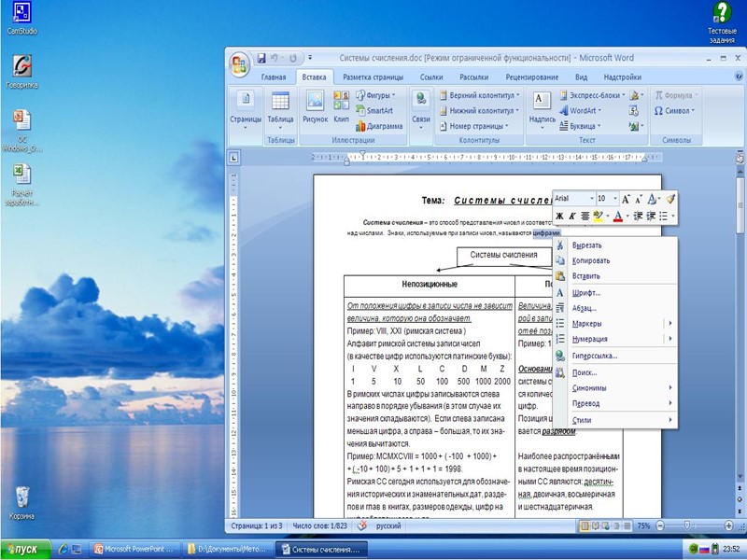Open Номер страницы dropdown
The width and height of the screenshot is (747, 560).
[x=474, y=126]
